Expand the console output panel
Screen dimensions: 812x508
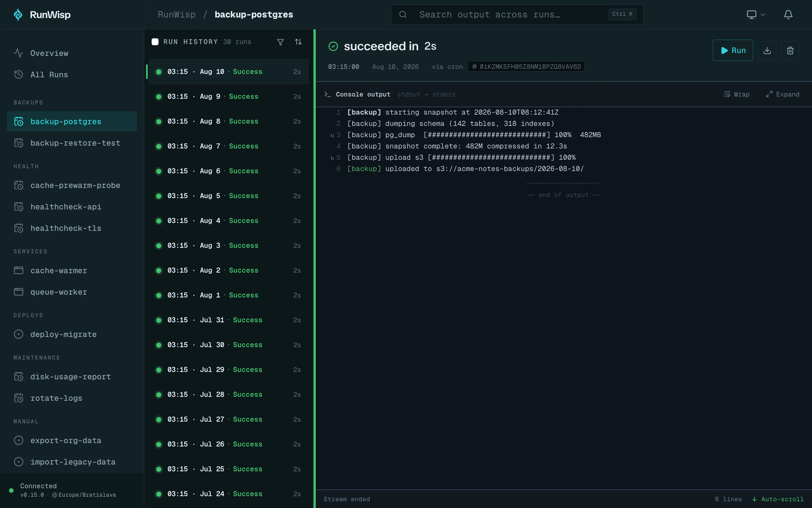coord(782,95)
